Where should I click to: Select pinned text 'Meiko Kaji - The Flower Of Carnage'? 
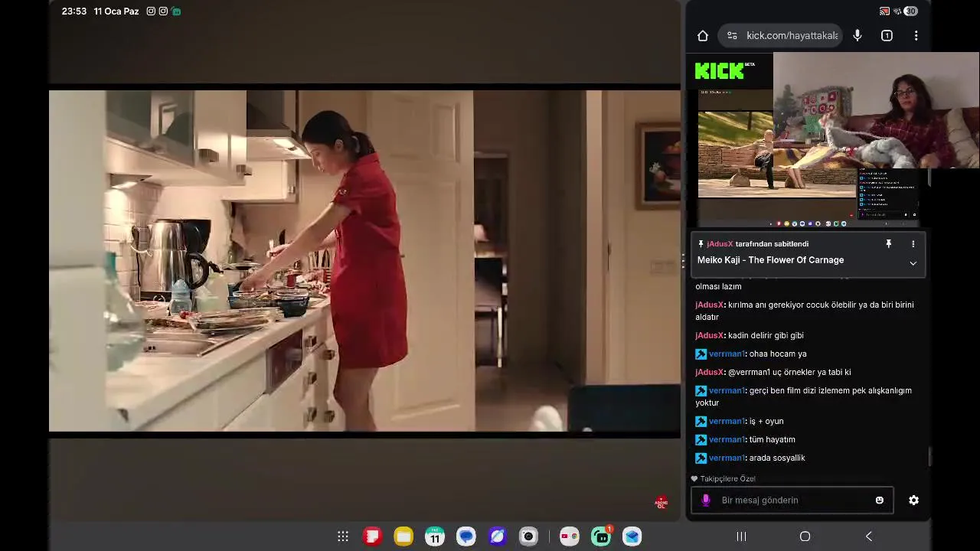pos(770,260)
